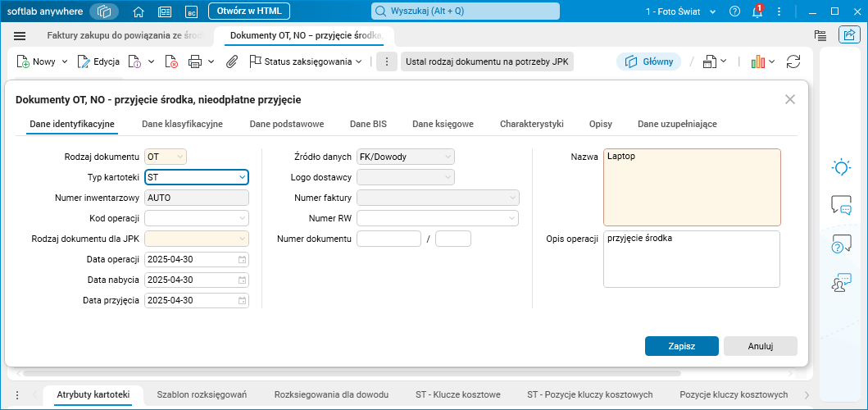The width and height of the screenshot is (868, 410).
Task: Click the printer icon in toolbar
Action: coord(195,61)
